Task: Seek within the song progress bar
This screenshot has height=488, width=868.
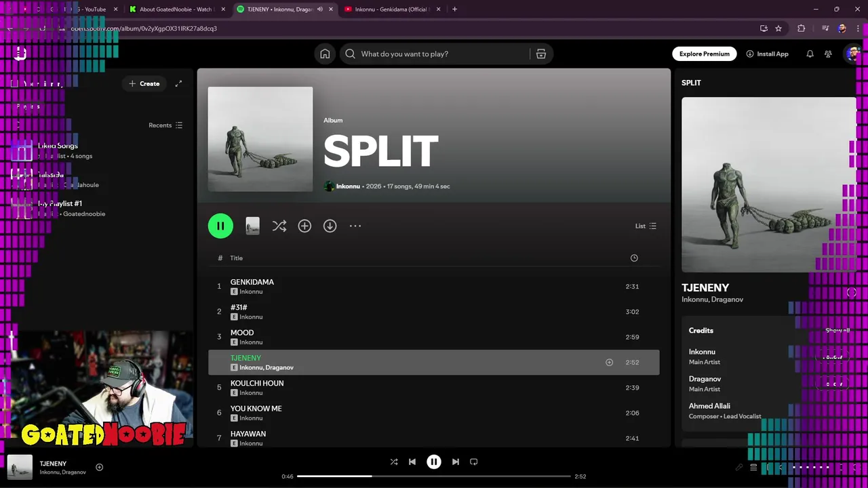Action: pos(434,476)
